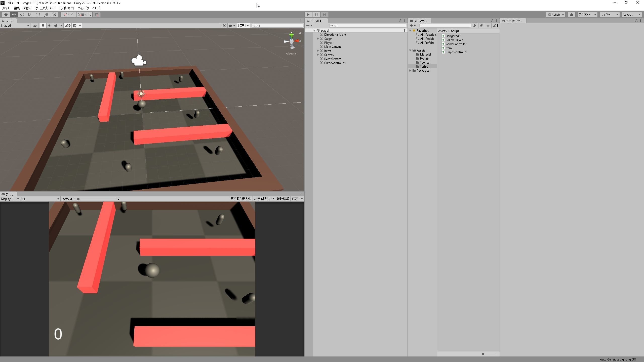Mute scene audio toggle
The image size is (644, 362).
point(50,26)
